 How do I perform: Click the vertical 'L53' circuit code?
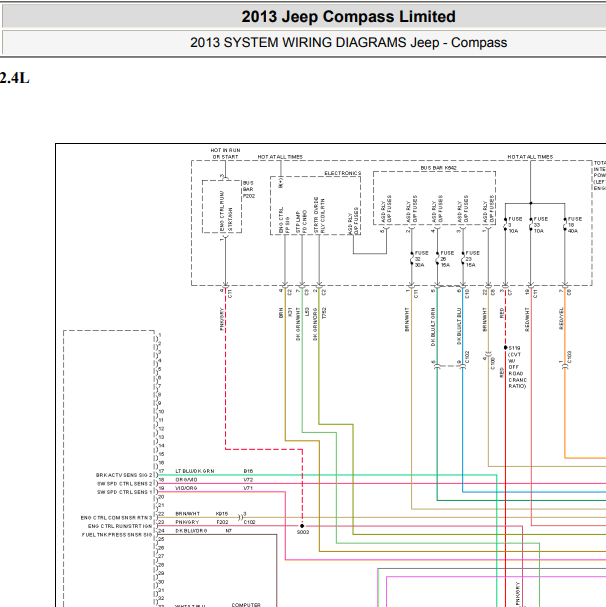[x=307, y=312]
